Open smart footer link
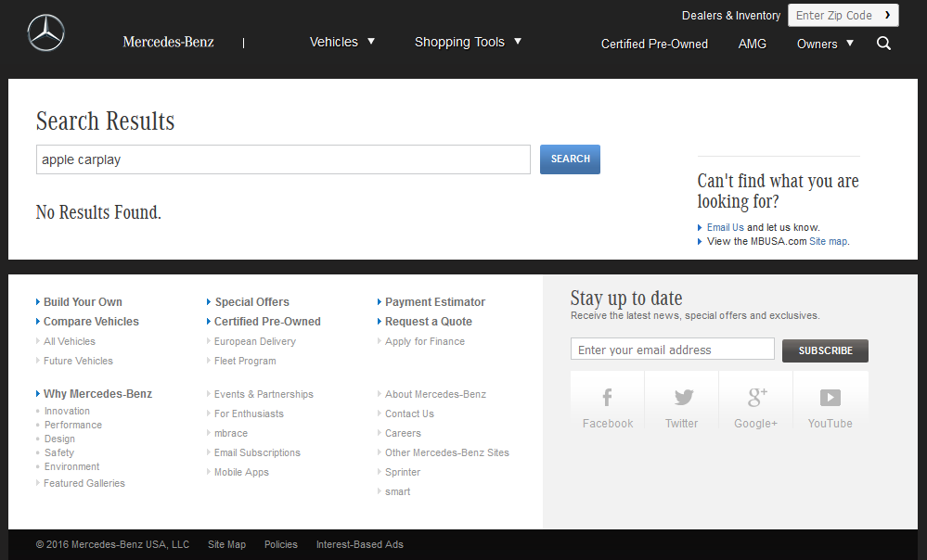Image resolution: width=927 pixels, height=560 pixels. (x=397, y=492)
